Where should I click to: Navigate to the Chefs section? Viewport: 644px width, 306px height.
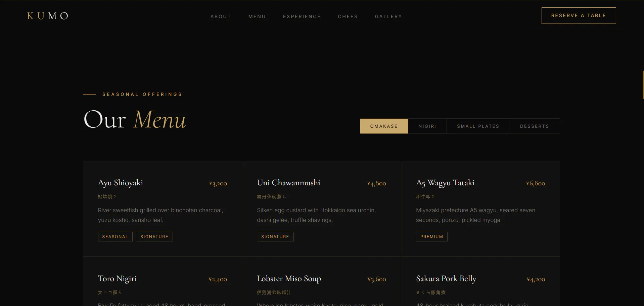[348, 16]
